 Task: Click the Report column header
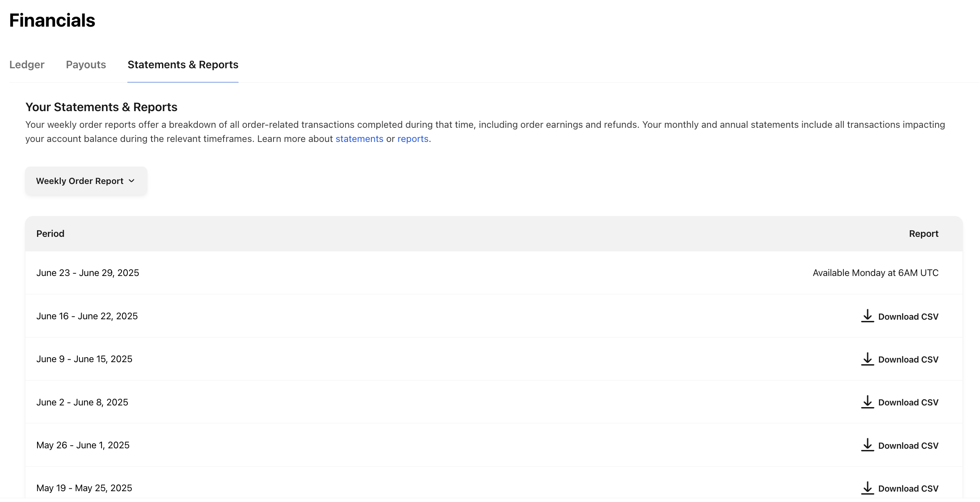(x=923, y=234)
